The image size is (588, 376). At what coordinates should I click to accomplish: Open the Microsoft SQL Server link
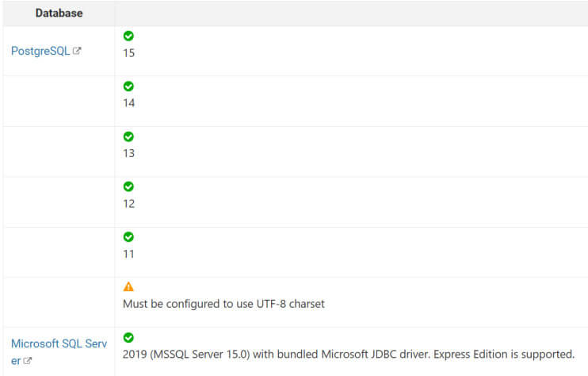click(59, 351)
